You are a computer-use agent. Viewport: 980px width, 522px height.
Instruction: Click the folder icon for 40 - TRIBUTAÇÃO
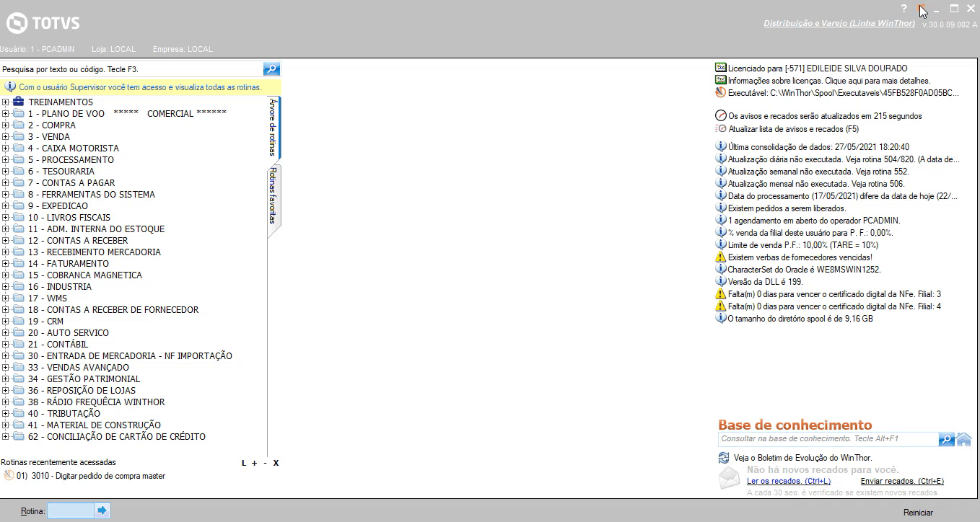[19, 413]
